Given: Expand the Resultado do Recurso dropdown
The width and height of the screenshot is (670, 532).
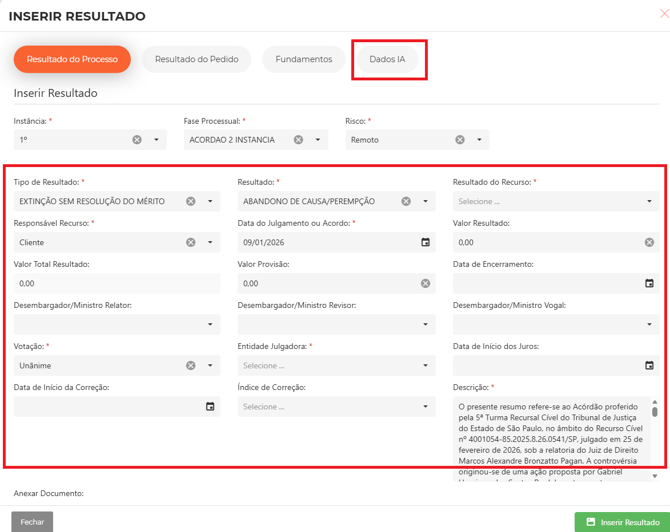Looking at the screenshot, I should click(553, 201).
